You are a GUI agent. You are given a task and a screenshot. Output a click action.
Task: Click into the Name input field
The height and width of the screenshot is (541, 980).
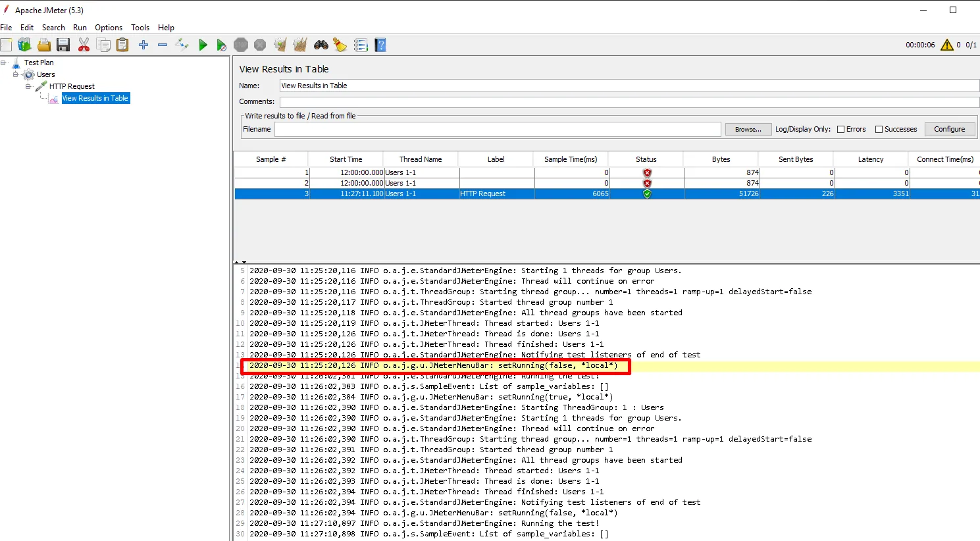629,86
